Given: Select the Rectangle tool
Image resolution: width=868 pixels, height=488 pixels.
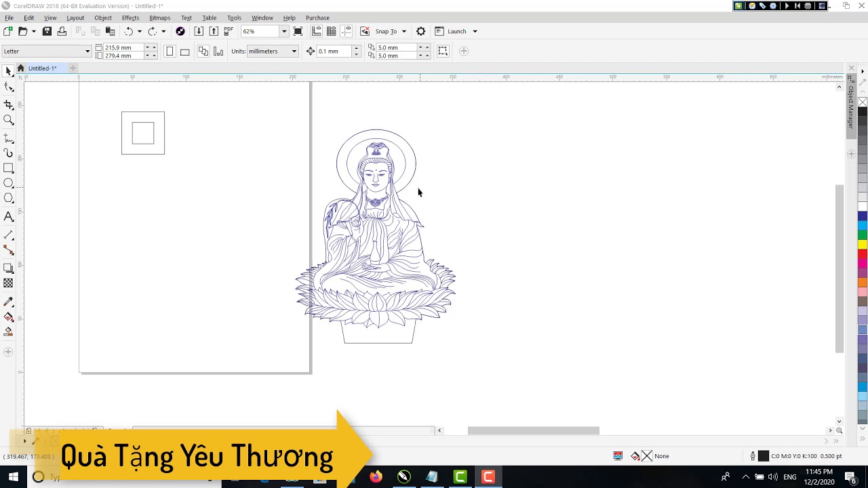Looking at the screenshot, I should [8, 168].
